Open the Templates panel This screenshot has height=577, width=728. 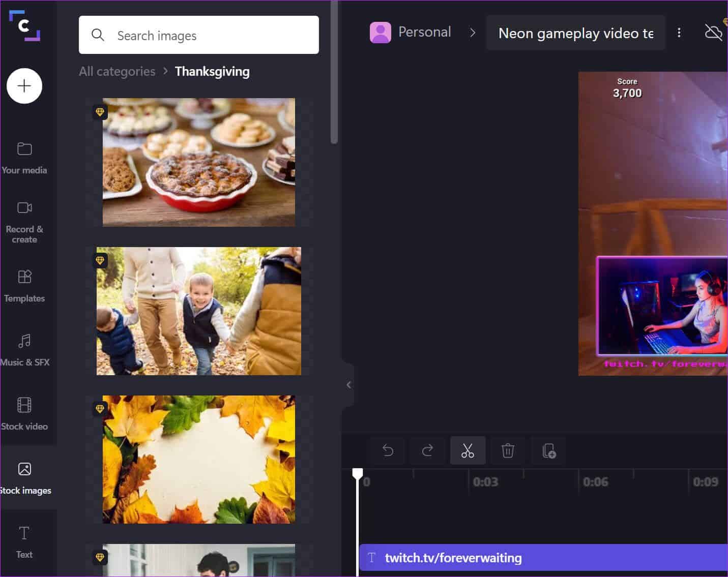point(24,286)
